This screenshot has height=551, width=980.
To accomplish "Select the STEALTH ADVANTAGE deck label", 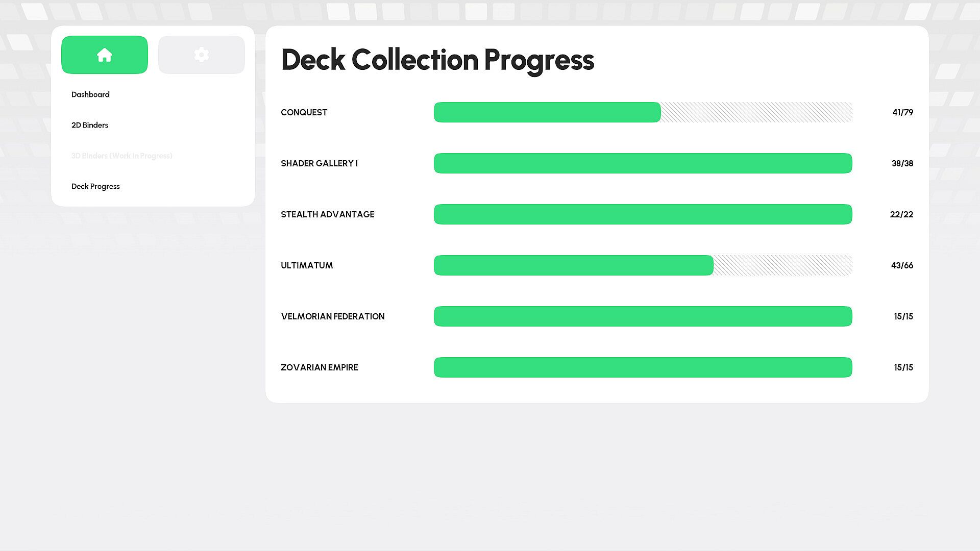I will click(327, 214).
